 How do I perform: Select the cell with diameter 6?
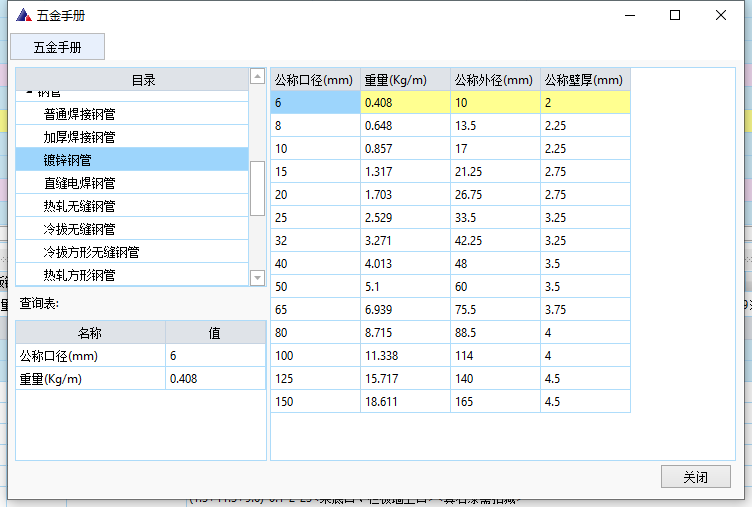(315, 103)
